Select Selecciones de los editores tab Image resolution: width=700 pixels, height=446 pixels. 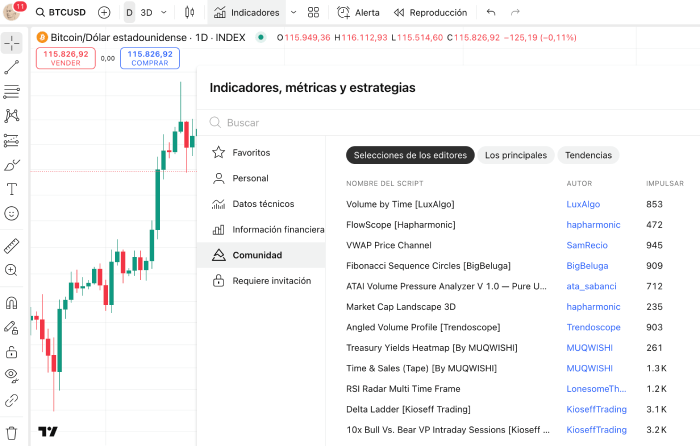coord(410,155)
